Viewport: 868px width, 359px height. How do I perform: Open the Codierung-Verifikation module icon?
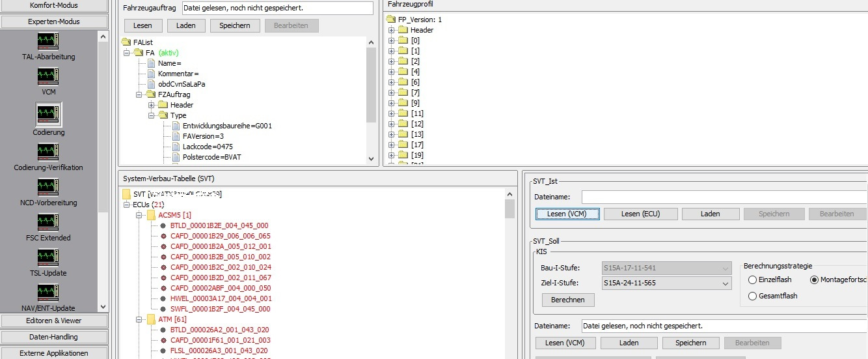point(48,152)
